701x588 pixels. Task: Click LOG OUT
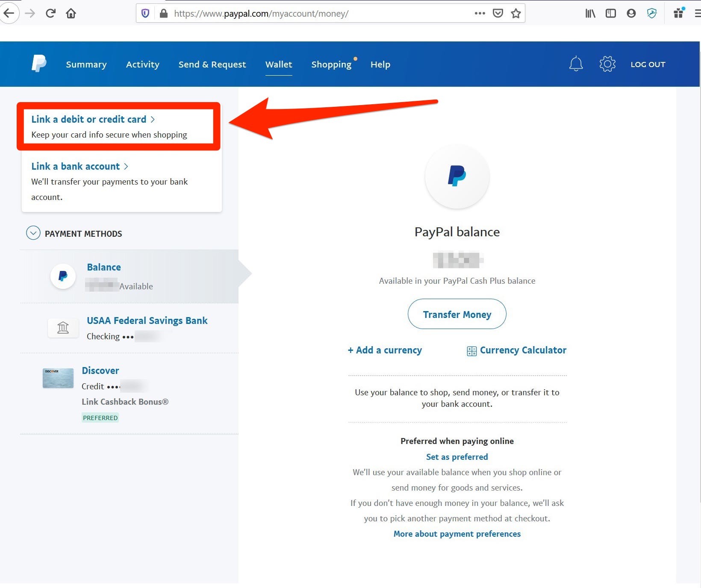[x=648, y=65]
